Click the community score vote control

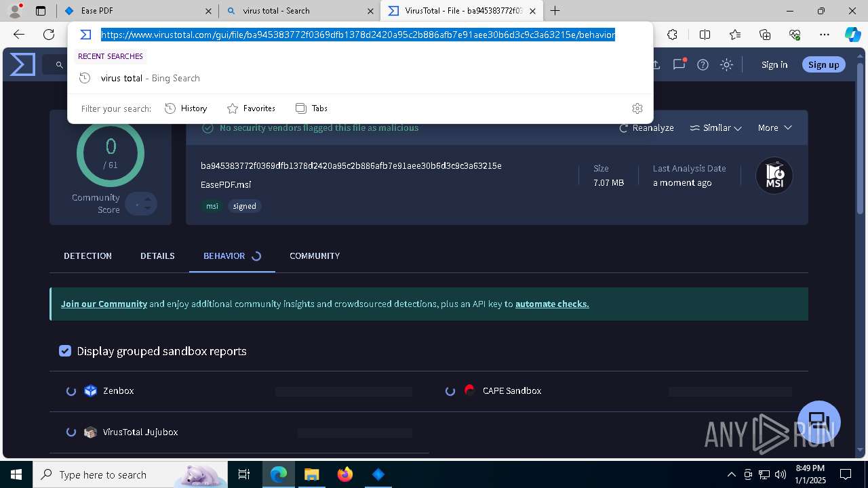point(141,204)
